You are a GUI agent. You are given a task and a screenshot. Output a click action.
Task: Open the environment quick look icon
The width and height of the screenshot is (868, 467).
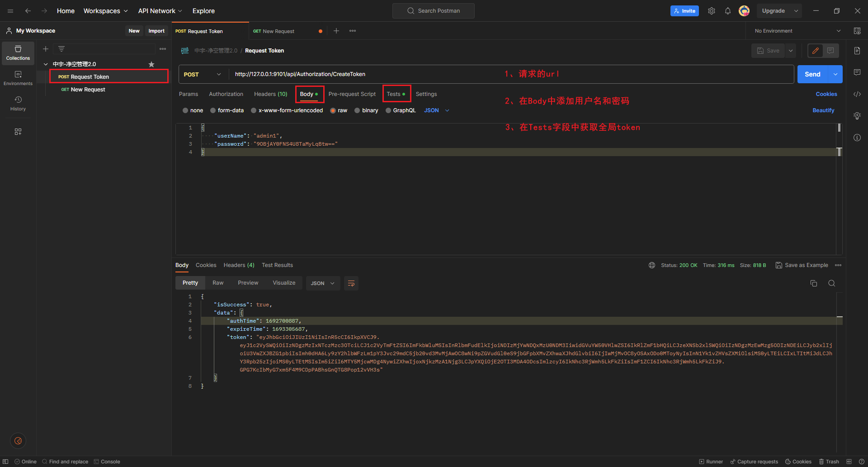(x=857, y=31)
